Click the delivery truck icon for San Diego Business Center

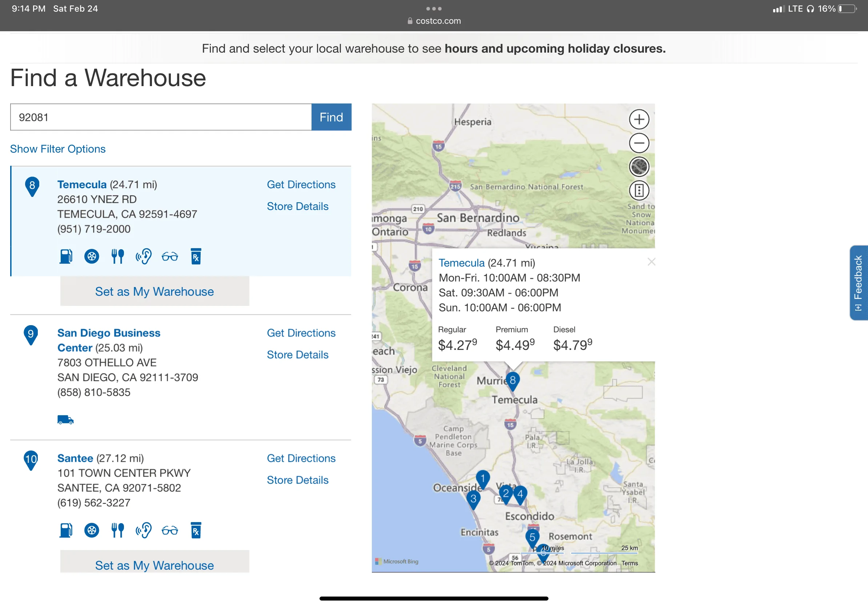pos(65,420)
